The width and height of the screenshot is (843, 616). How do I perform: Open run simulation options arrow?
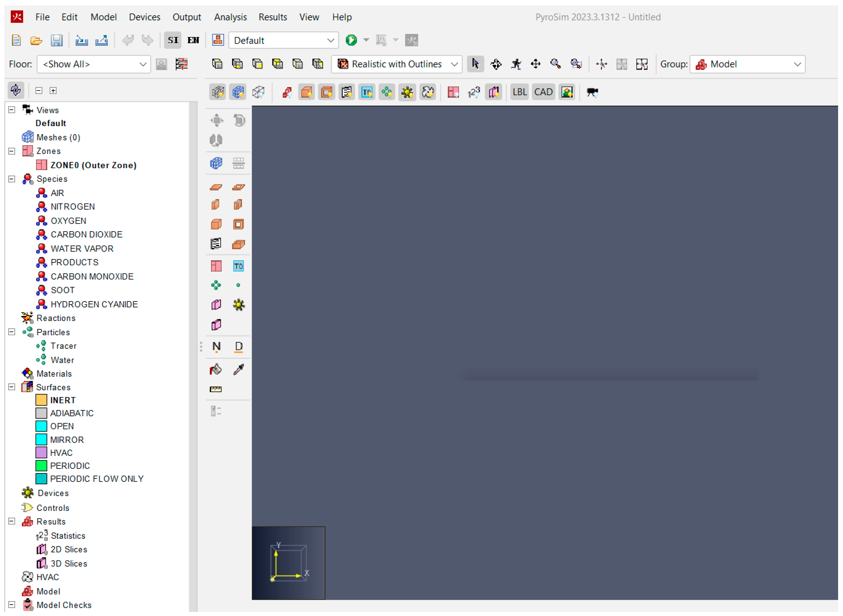tap(366, 40)
